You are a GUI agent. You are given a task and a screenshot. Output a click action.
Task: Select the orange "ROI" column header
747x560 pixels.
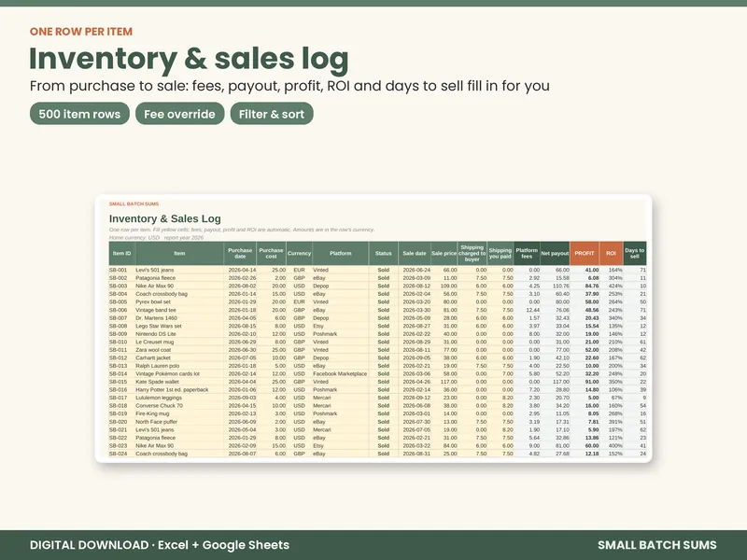(x=612, y=253)
